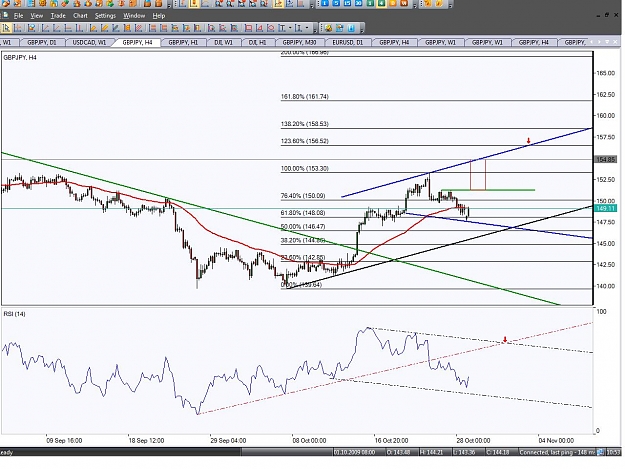Viewport: 625px width, 469px height.
Task: Click the last magnifier icon in top toolbar
Action: [263, 4]
